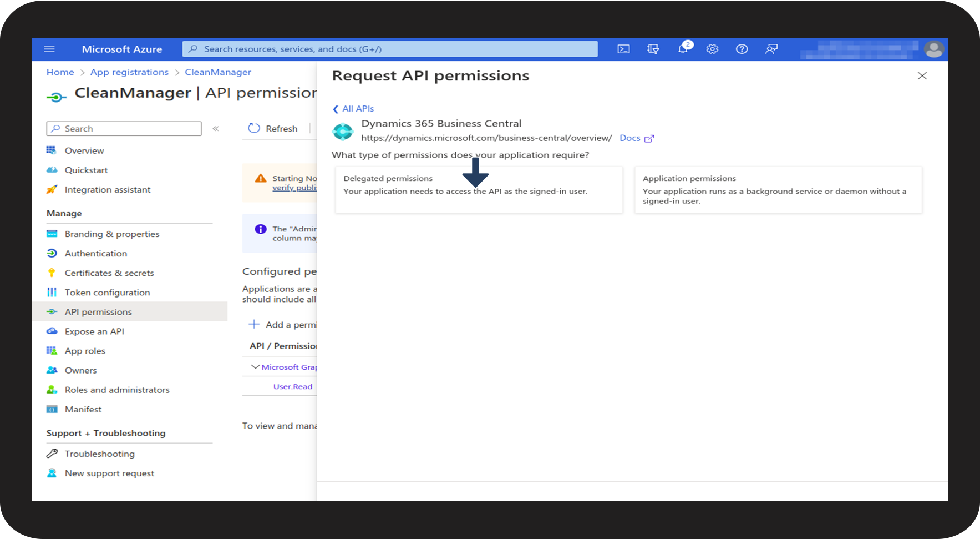Launch Cloud Shell from the top bar
Screen dimensions: 980x539
click(x=623, y=49)
